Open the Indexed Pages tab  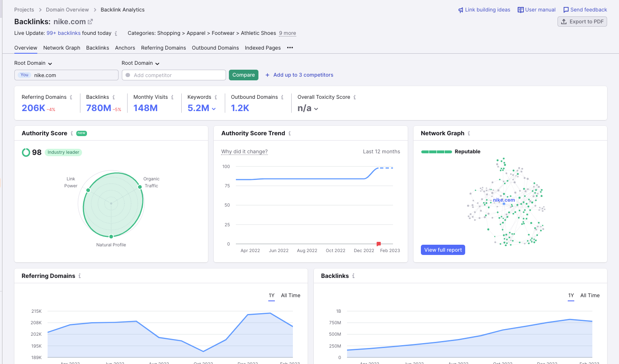(x=263, y=48)
